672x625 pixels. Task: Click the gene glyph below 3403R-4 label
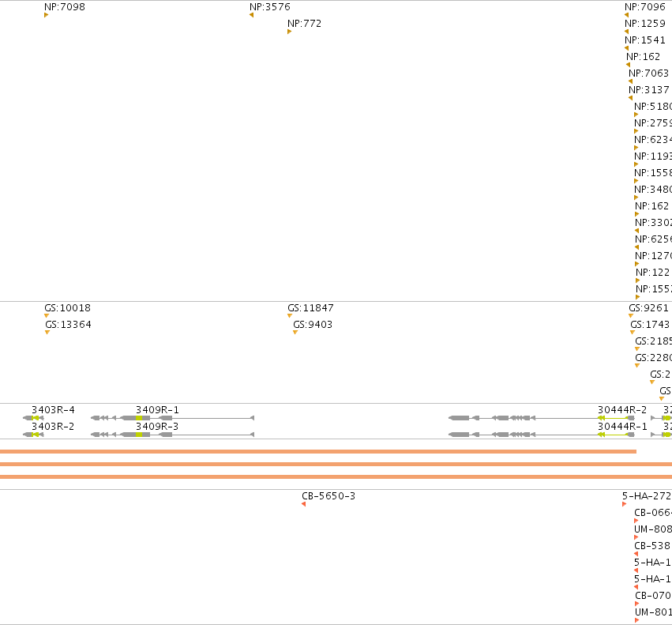tap(33, 418)
